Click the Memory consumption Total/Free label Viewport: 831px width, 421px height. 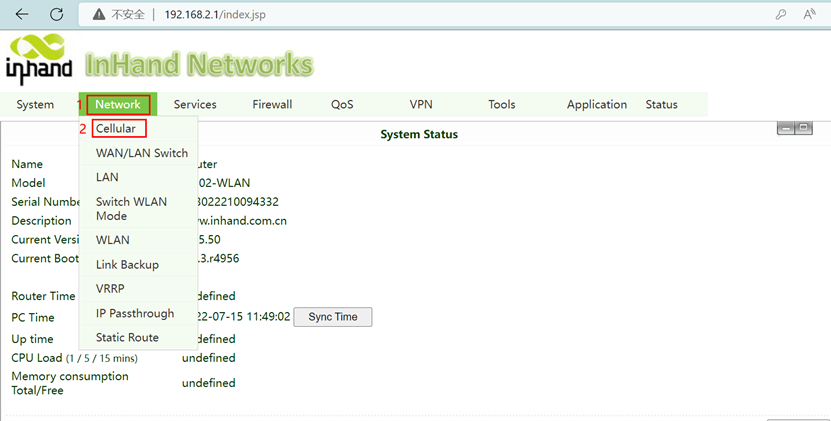coord(70,383)
